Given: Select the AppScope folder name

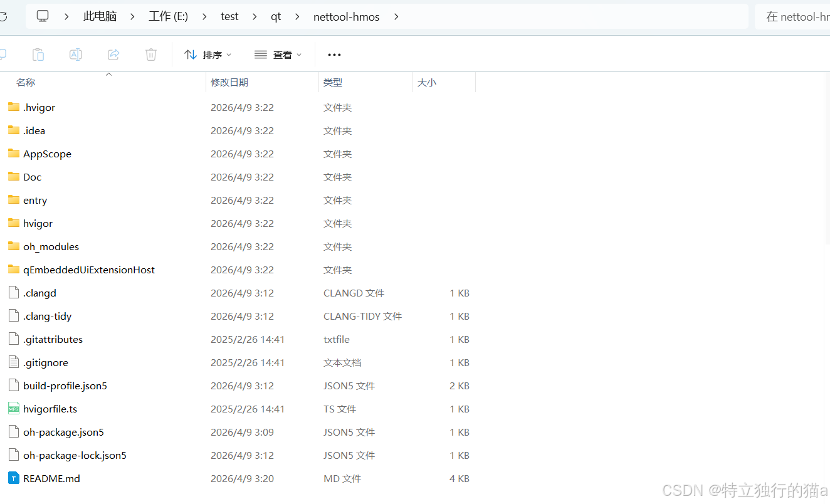Looking at the screenshot, I should click(47, 154).
